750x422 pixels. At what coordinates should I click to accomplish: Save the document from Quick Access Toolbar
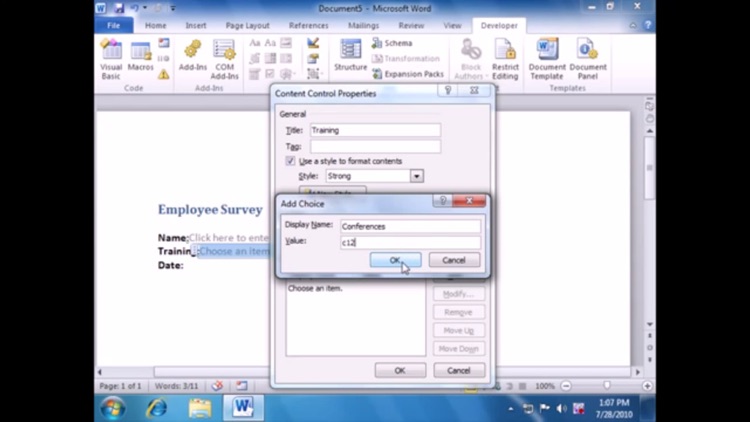tap(119, 8)
